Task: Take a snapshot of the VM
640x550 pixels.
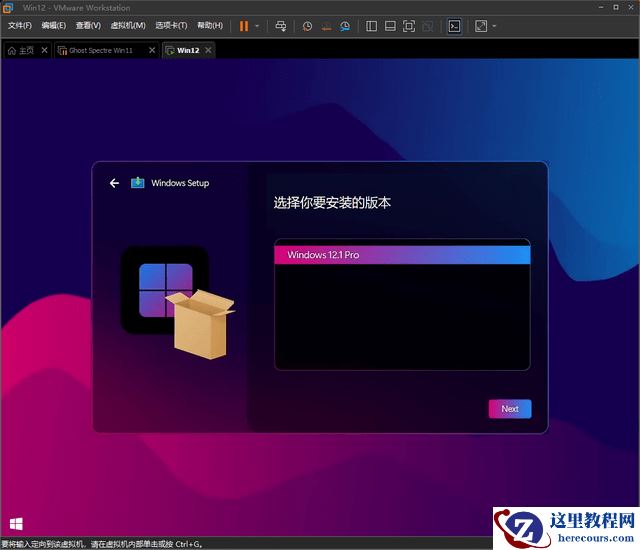Action: 307,26
